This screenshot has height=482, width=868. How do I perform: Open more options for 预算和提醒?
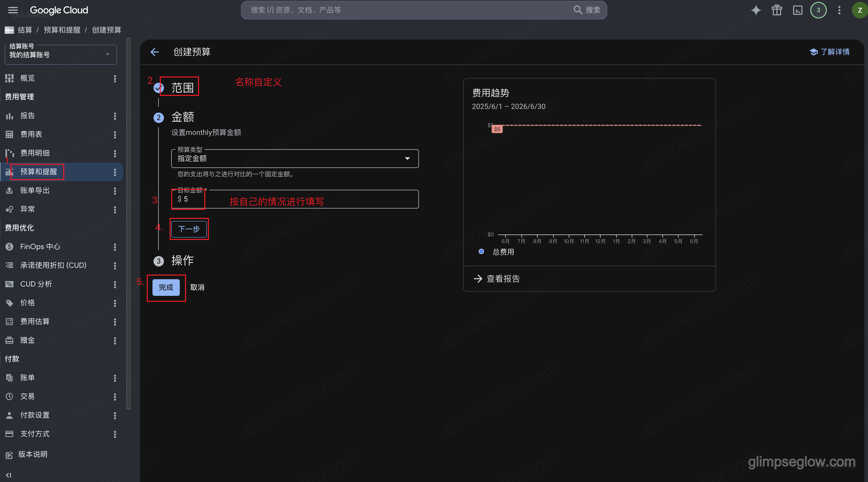pyautogui.click(x=115, y=172)
